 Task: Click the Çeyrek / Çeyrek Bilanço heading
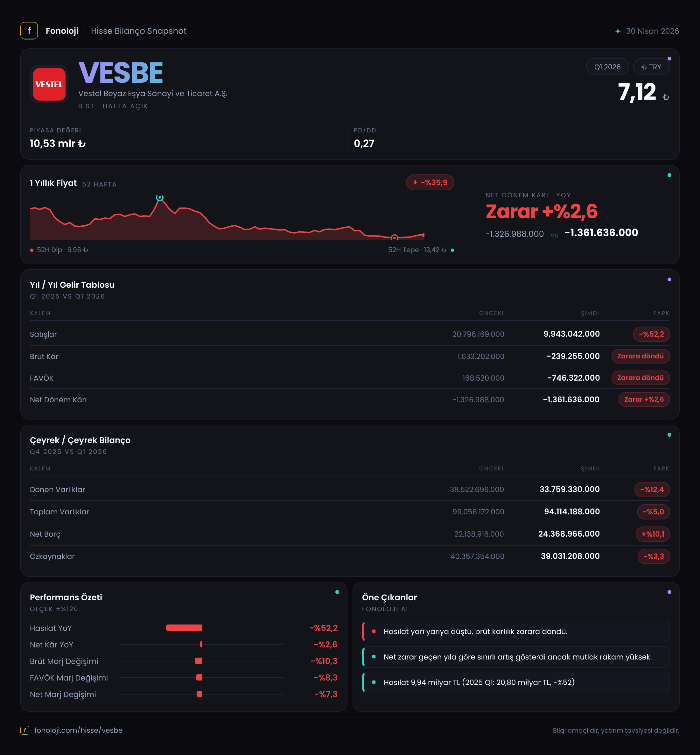pyautogui.click(x=80, y=440)
